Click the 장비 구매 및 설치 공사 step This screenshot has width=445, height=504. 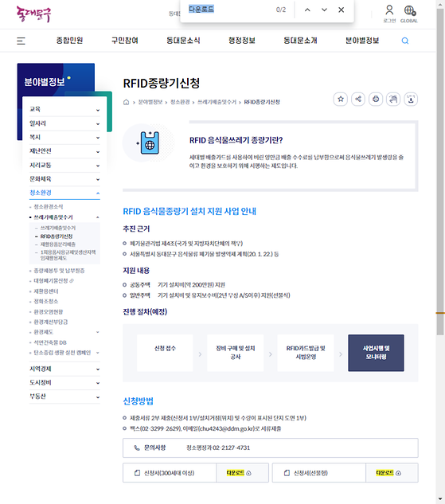point(235,353)
